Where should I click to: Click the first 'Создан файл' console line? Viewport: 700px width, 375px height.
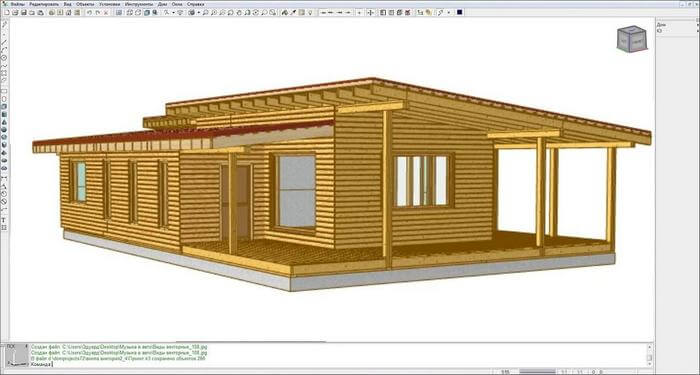[119, 346]
